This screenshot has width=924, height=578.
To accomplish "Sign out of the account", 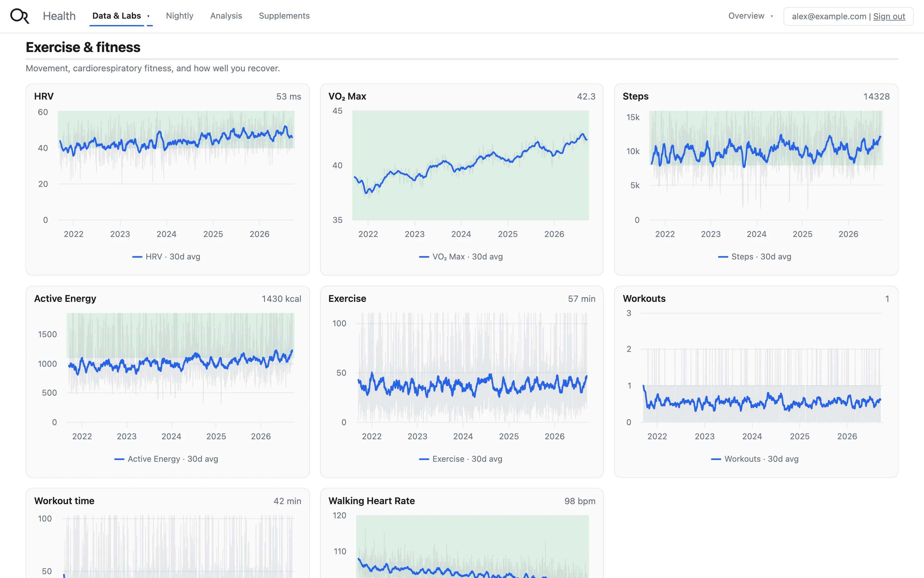I will point(889,16).
